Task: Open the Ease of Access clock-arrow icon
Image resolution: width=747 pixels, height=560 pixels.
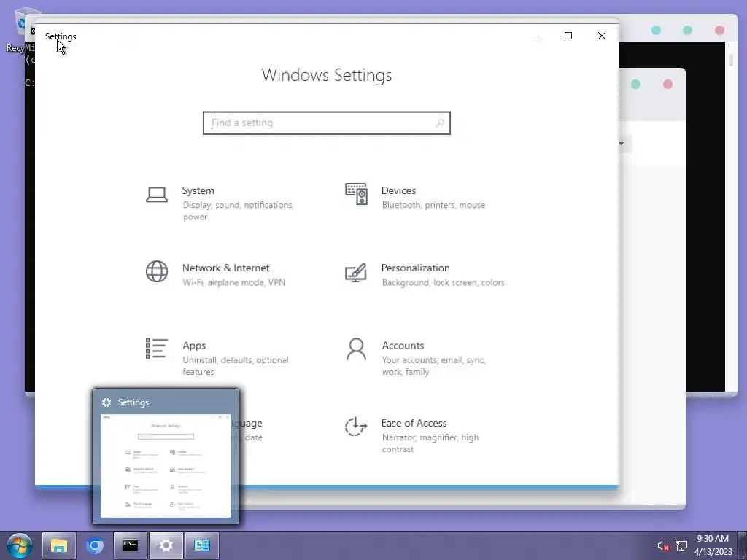Action: (355, 426)
